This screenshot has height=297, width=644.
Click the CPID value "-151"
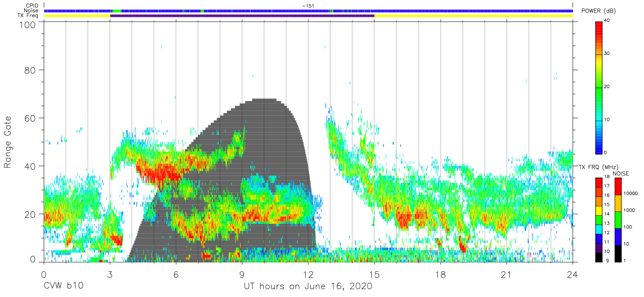pos(308,6)
